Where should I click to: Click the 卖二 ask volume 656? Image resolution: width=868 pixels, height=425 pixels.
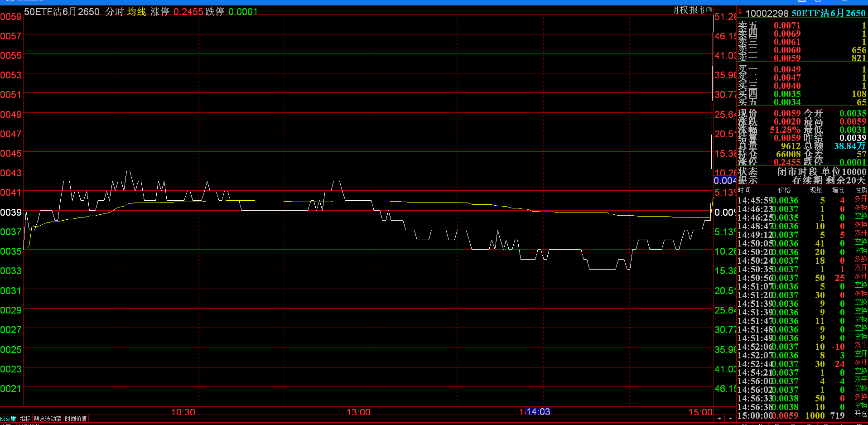tap(859, 50)
